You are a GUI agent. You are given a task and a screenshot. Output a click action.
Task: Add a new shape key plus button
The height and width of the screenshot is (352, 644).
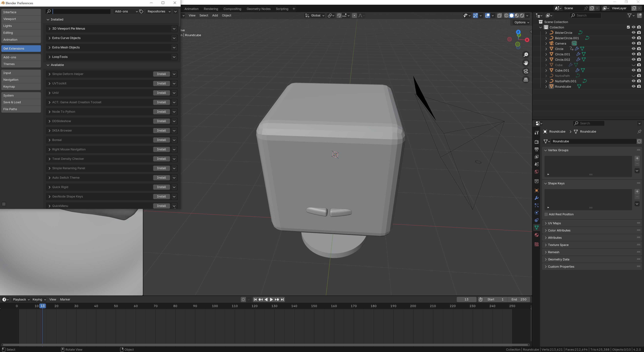637,191
